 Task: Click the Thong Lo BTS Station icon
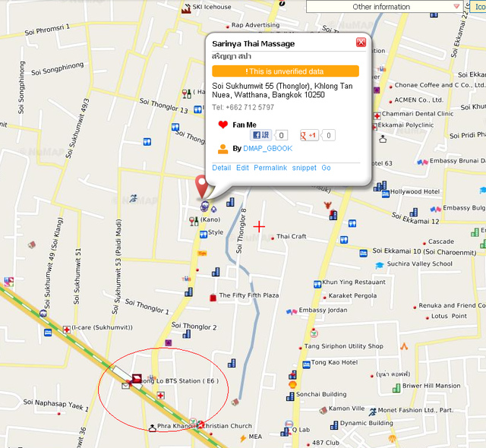pyautogui.click(x=137, y=379)
